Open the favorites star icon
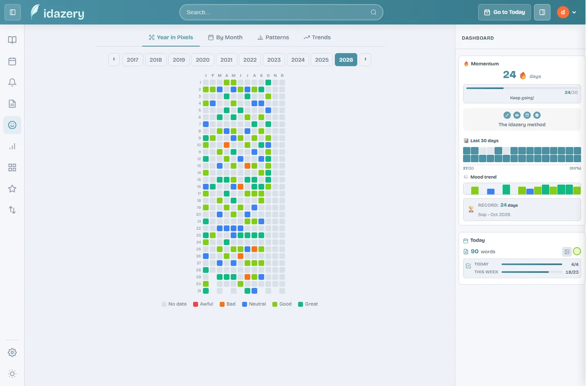 coord(12,189)
